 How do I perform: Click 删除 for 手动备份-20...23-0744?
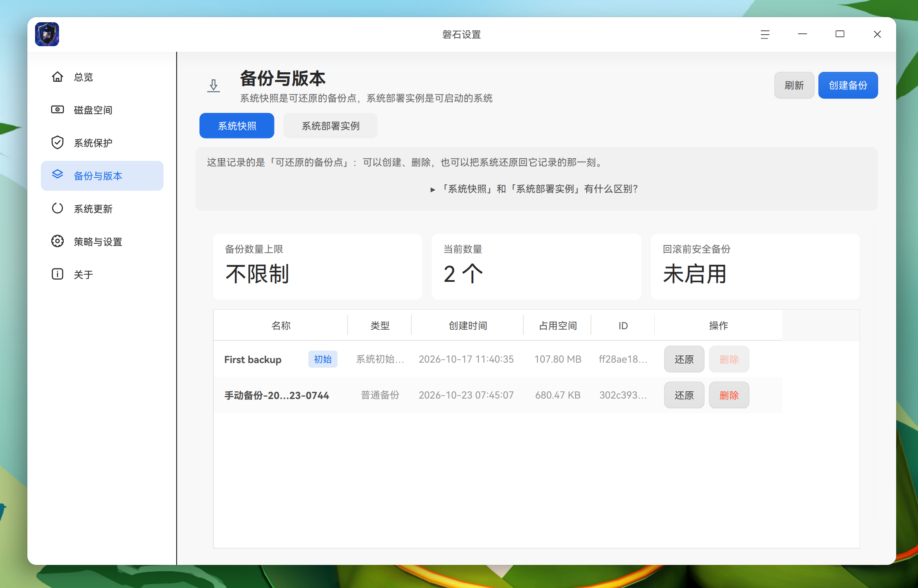coord(729,395)
